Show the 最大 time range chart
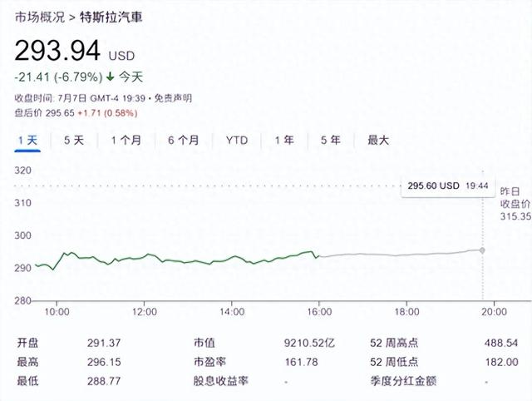Screen dimensions: 532x401 [x=378, y=141]
